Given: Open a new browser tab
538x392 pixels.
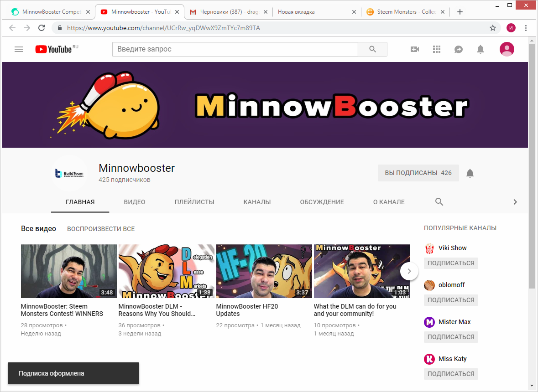Looking at the screenshot, I should pyautogui.click(x=460, y=12).
